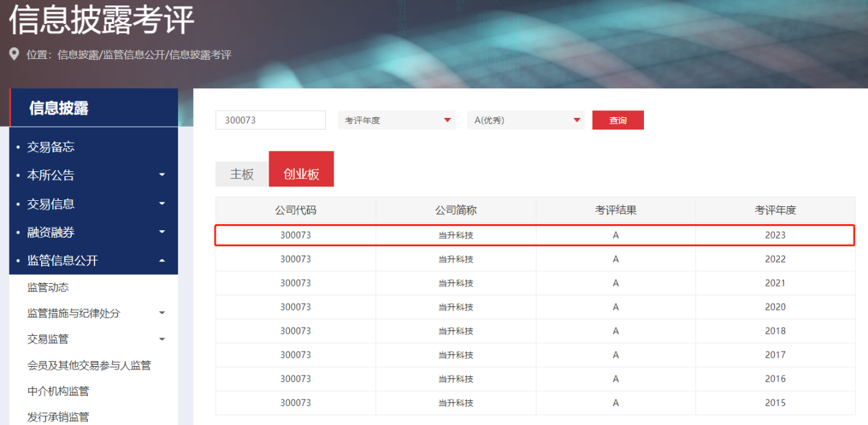
Task: Open 中介机构监管 sidebar link
Action: click(x=58, y=391)
